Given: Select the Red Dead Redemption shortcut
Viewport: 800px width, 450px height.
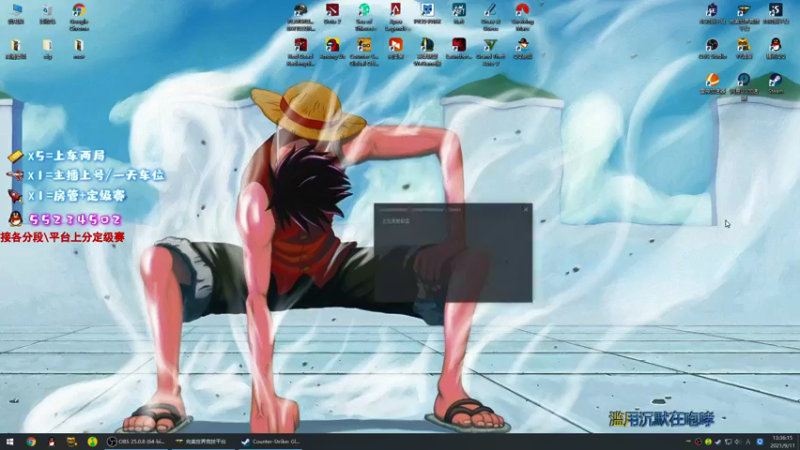Looking at the screenshot, I should [301, 52].
